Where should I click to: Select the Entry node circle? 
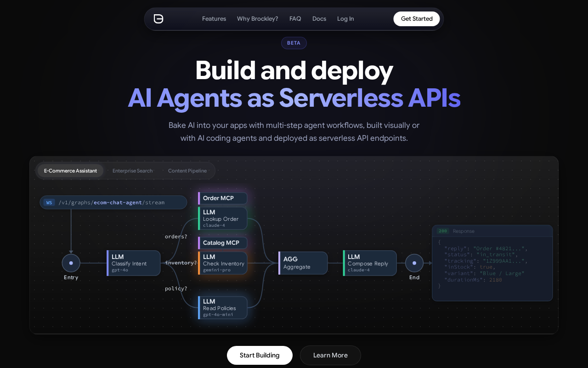[x=71, y=263]
